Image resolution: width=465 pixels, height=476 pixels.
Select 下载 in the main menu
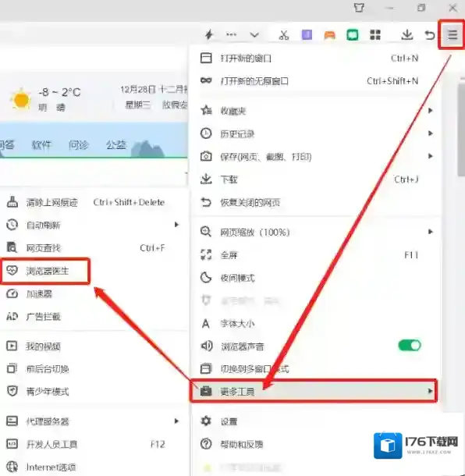[x=315, y=179]
